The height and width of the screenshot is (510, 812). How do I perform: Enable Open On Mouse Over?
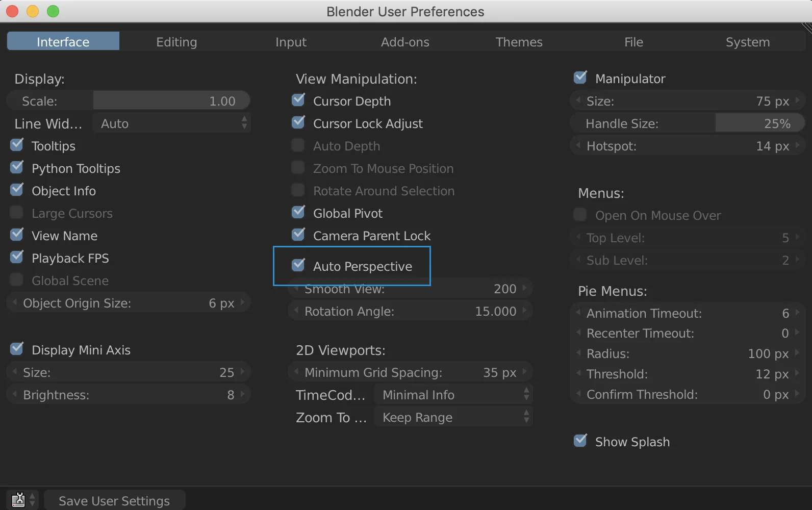[580, 215]
